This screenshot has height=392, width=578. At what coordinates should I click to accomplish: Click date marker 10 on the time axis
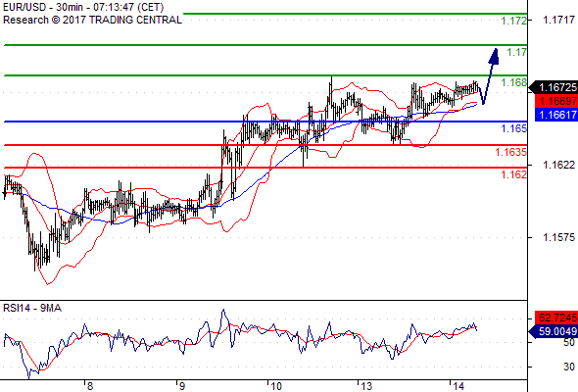(x=276, y=386)
